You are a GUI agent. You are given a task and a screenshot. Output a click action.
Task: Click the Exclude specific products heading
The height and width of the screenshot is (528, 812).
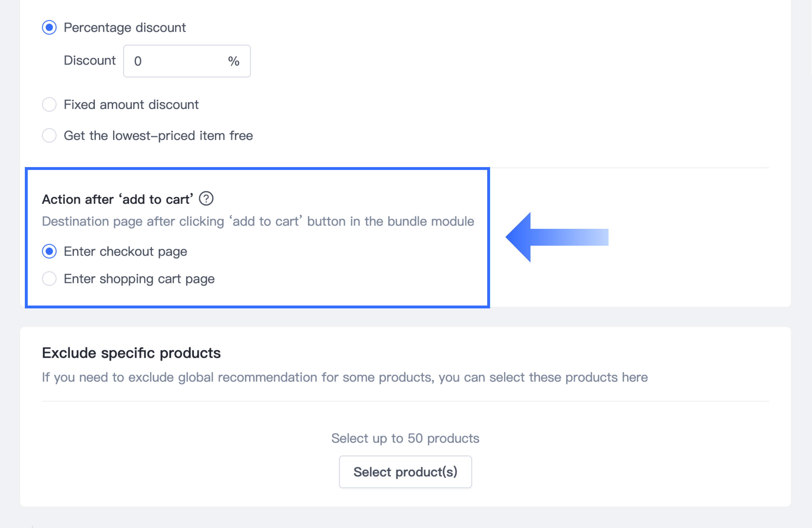pyautogui.click(x=131, y=353)
